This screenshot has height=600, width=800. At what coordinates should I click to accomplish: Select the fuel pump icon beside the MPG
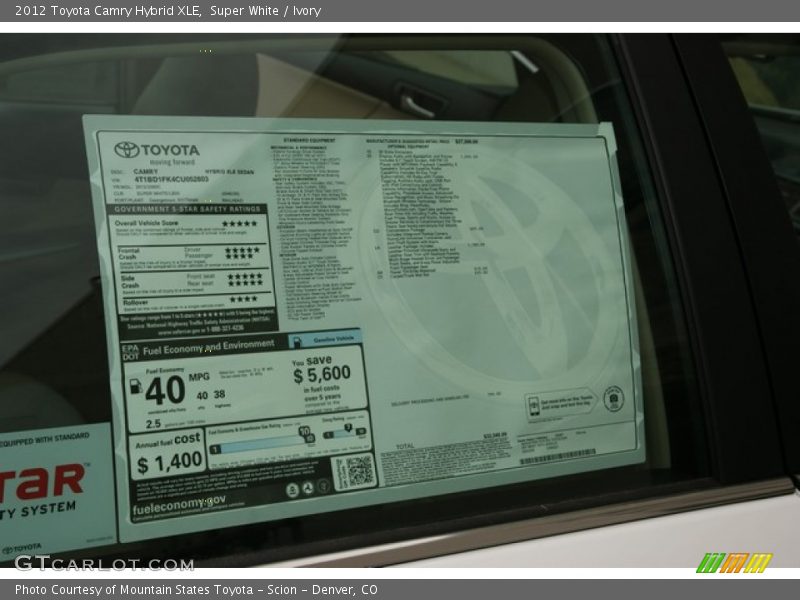pyautogui.click(x=135, y=387)
